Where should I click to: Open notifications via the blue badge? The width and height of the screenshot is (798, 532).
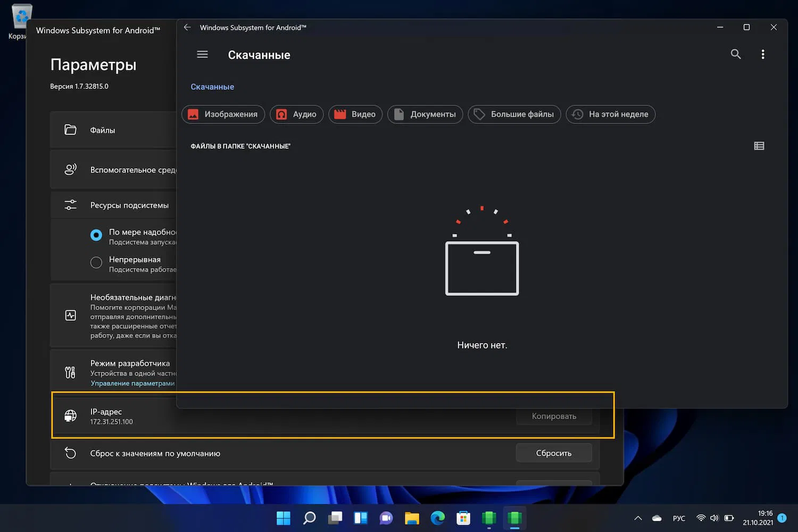pos(782,518)
